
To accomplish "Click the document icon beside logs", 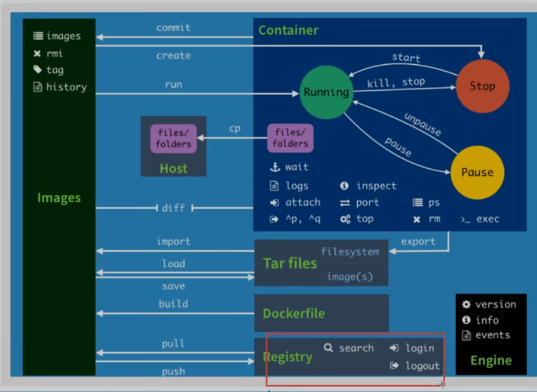I will (x=274, y=186).
